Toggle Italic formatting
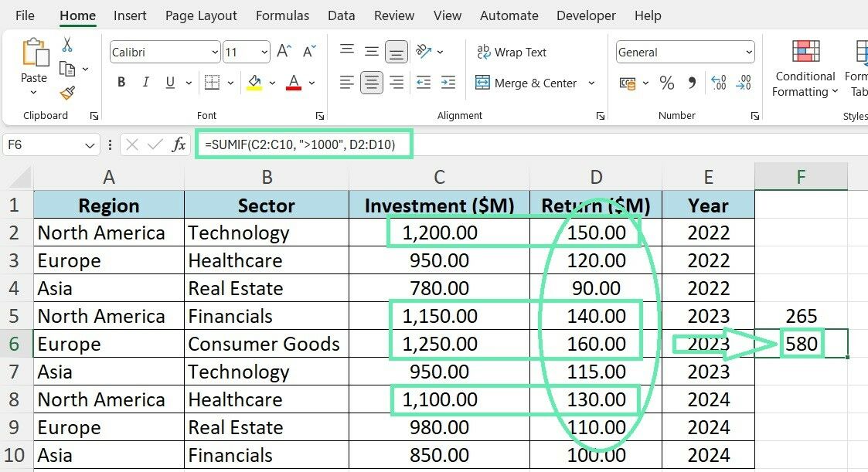868x472 pixels. point(145,83)
